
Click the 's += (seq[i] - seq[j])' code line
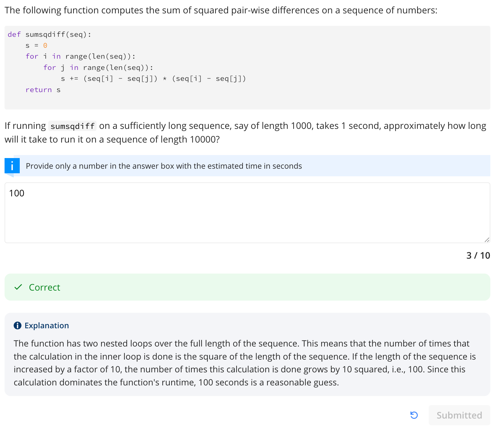click(x=153, y=79)
